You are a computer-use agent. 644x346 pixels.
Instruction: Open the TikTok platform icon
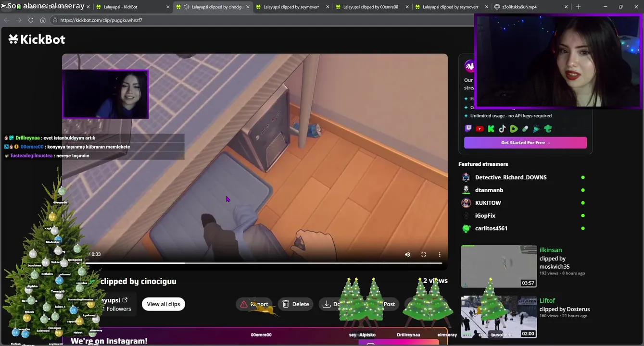pos(502,129)
